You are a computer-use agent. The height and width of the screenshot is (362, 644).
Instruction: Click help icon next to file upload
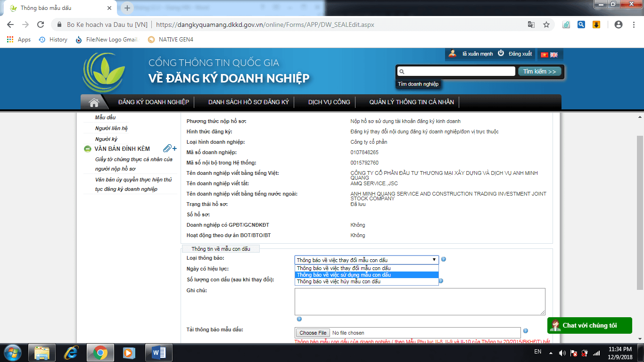tap(526, 331)
